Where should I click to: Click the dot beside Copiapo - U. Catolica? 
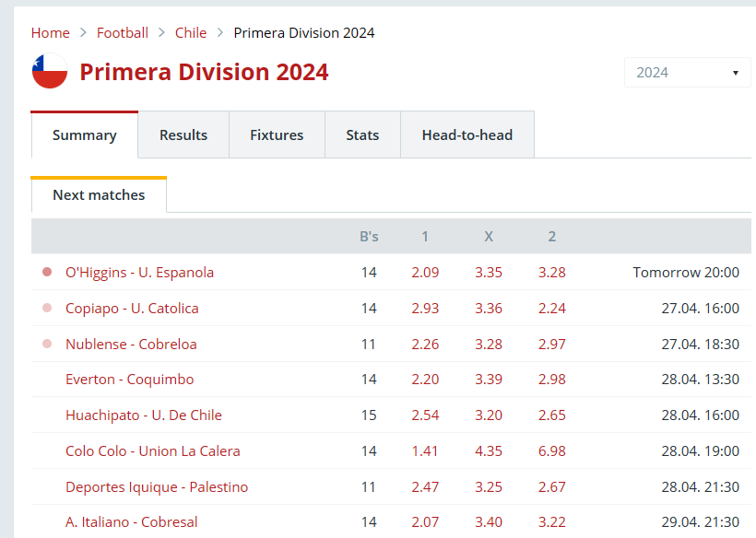(x=47, y=308)
